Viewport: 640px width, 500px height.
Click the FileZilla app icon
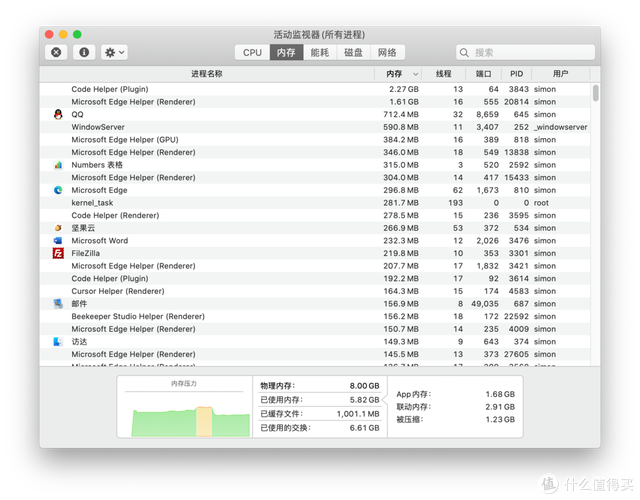pos(57,253)
